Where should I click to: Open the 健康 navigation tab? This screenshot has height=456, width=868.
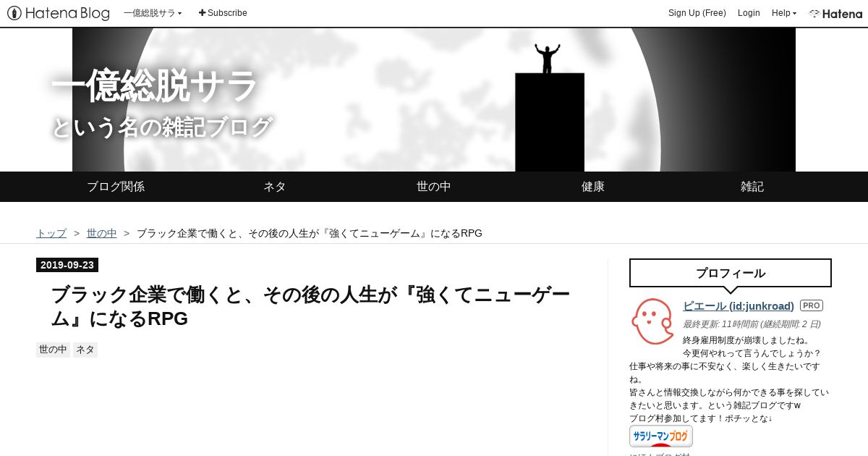click(x=593, y=186)
